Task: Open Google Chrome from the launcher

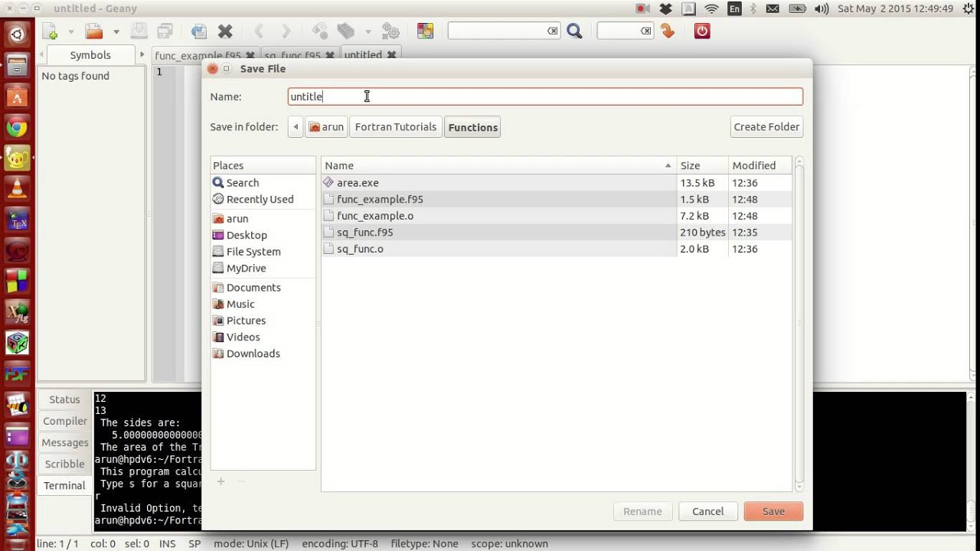Action: pos(17,128)
